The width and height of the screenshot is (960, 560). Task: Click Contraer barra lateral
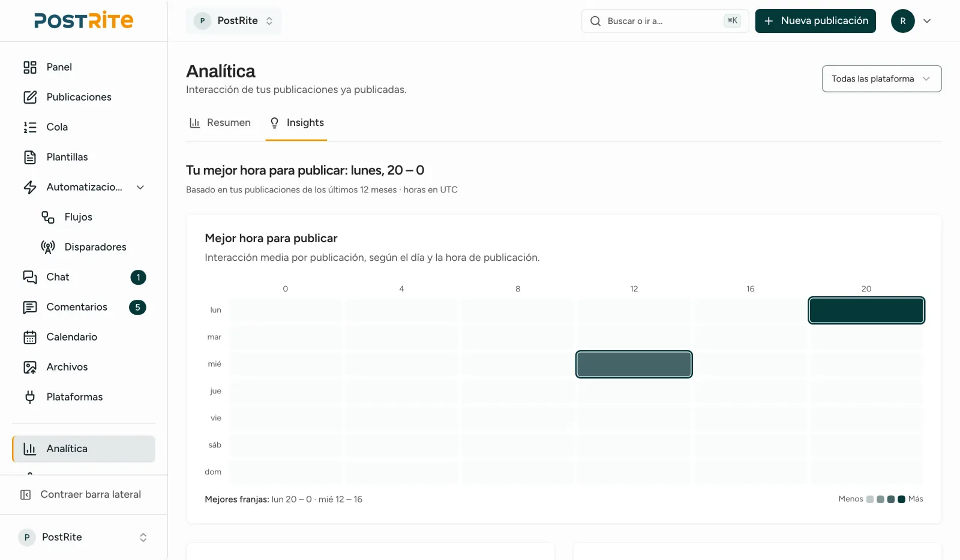[83, 495]
